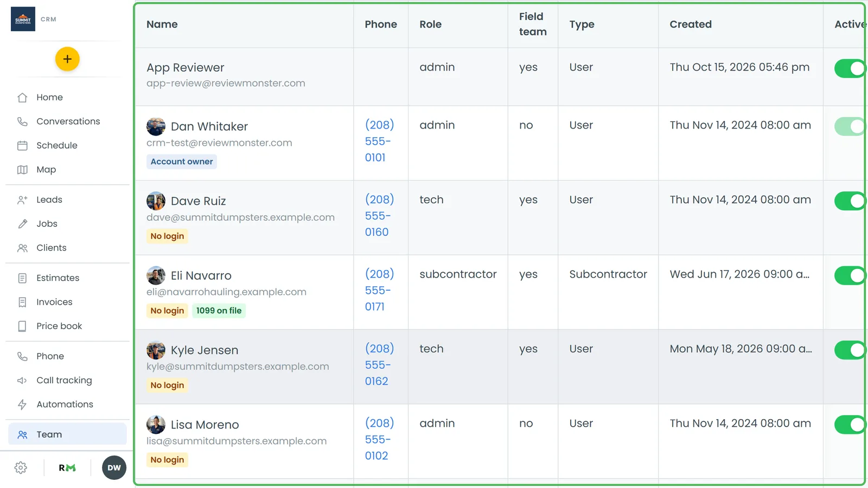Click Dan Whitaker's profile photo
Screen dimensions: 868x488
click(x=156, y=126)
